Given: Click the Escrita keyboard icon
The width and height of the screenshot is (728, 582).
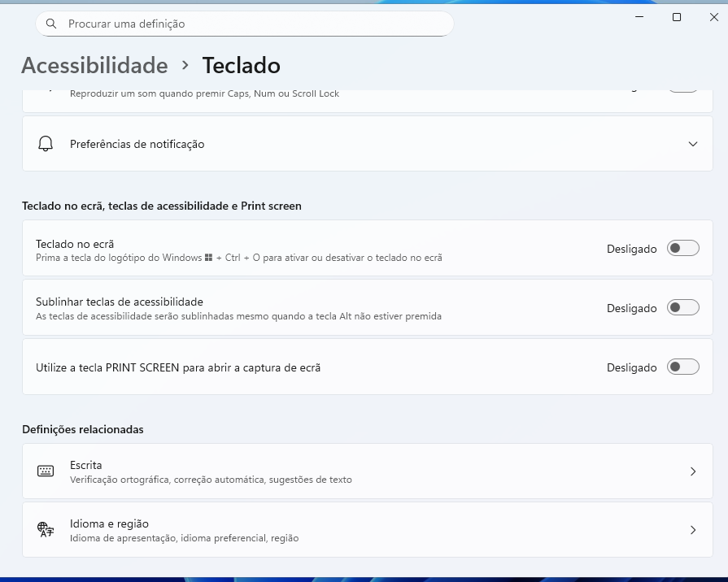Looking at the screenshot, I should (x=46, y=471).
